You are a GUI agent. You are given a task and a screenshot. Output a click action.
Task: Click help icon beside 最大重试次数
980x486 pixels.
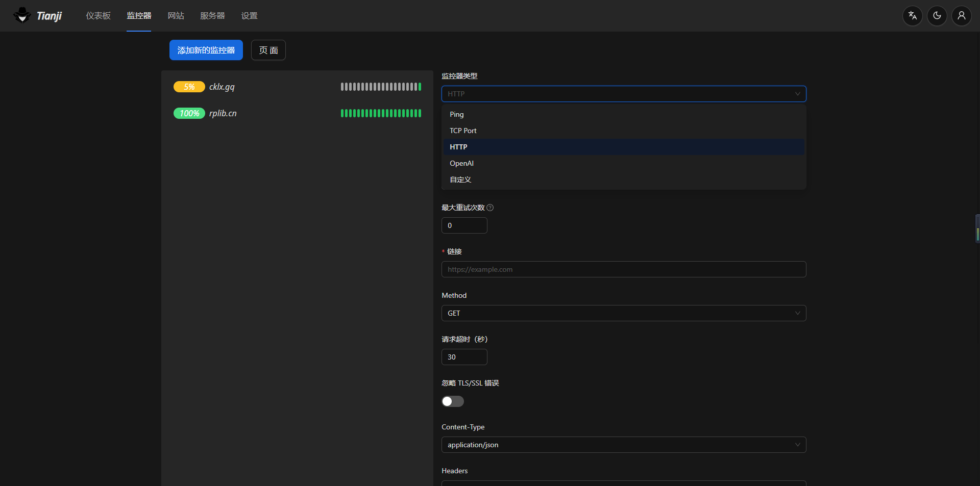[490, 208]
